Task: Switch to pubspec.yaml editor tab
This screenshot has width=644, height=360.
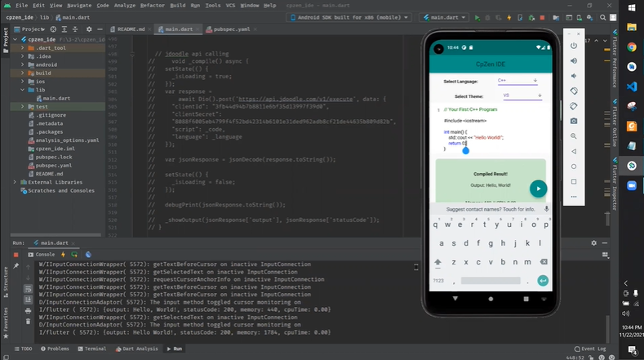Action: [231, 29]
